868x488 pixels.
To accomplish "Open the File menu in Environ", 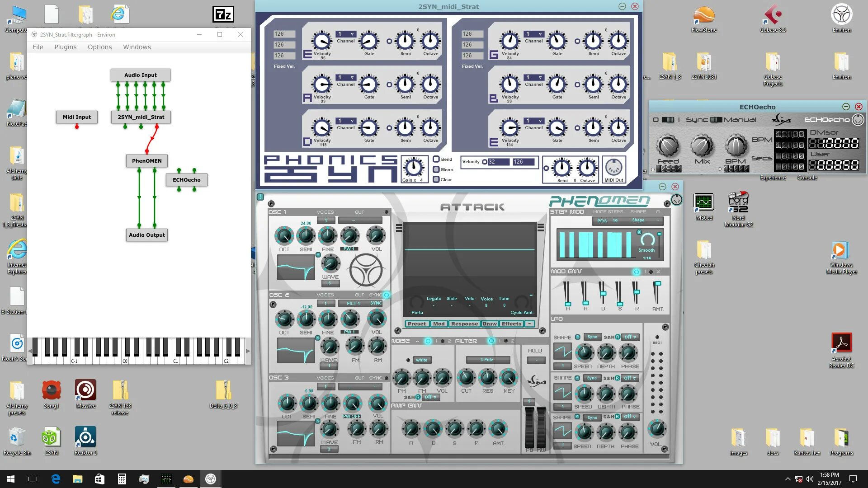I will [38, 47].
